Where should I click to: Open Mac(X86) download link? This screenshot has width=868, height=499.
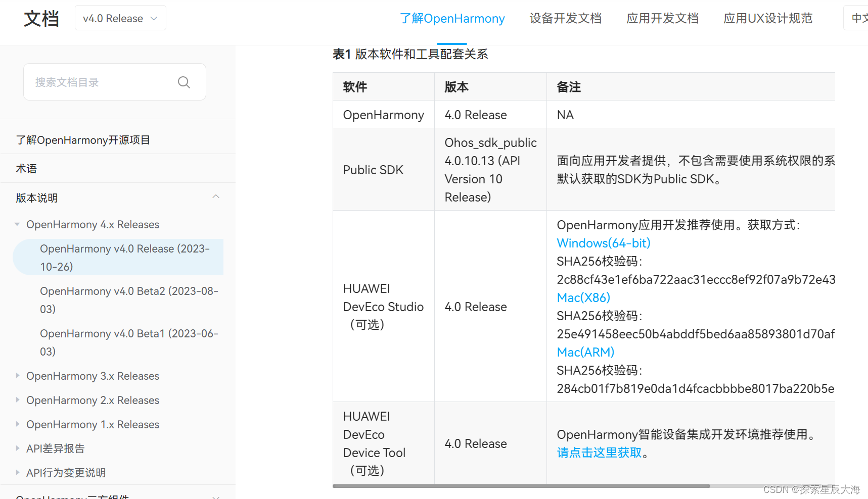(583, 297)
